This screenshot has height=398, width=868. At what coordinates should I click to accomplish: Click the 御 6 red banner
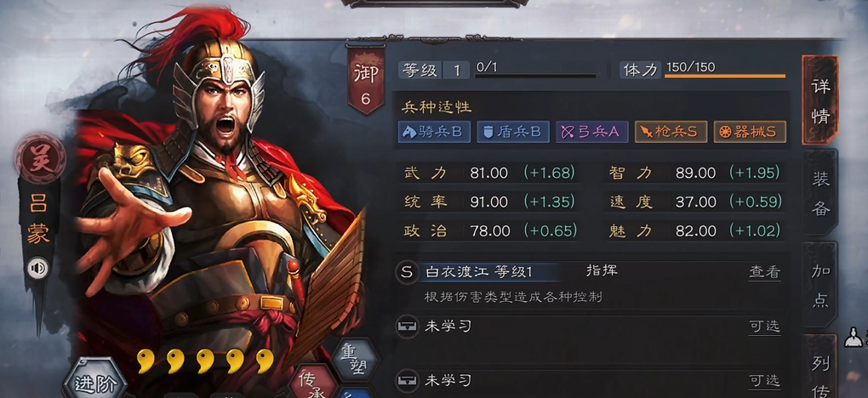365,81
